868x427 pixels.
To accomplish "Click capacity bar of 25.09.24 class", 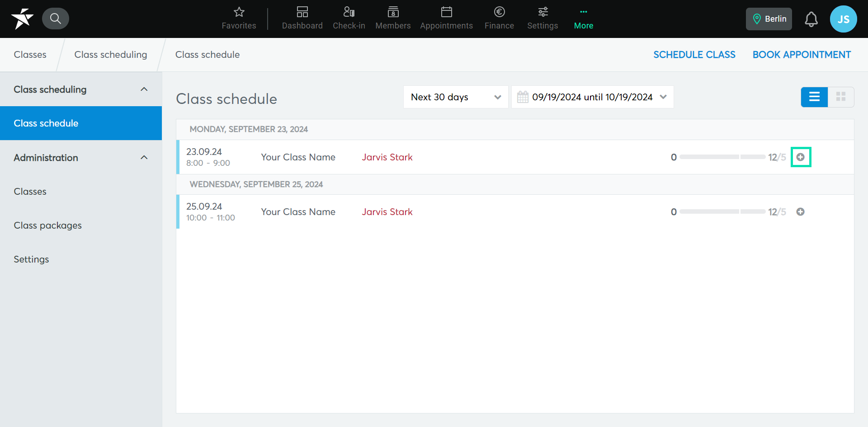I will pos(722,212).
